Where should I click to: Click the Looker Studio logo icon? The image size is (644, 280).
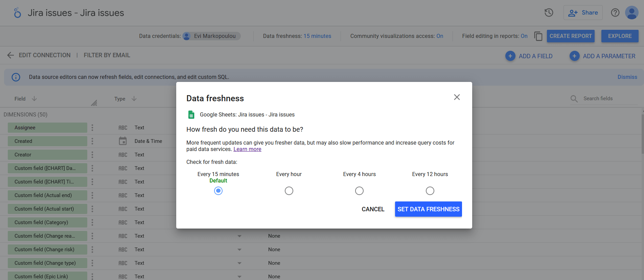(17, 13)
